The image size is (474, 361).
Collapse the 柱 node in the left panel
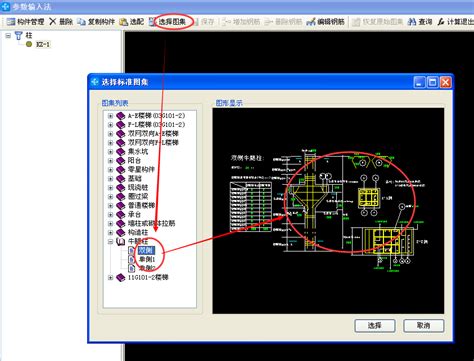(x=8, y=36)
